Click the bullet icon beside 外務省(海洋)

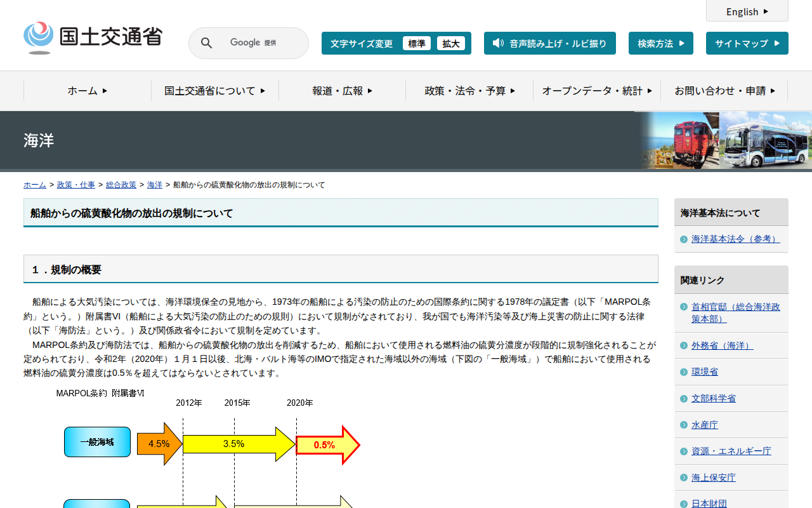click(x=684, y=346)
